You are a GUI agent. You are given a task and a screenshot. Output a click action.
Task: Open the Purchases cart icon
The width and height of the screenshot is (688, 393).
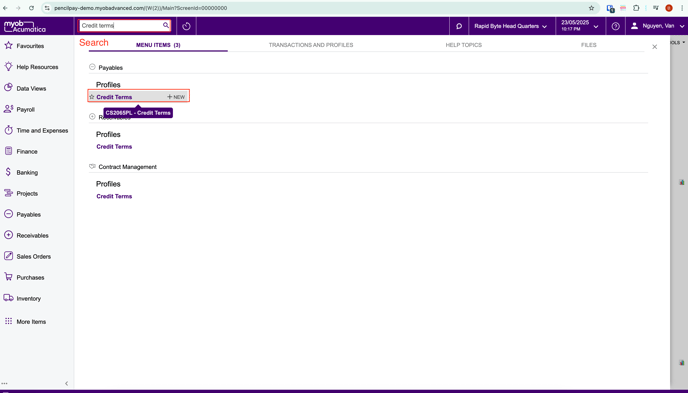click(x=8, y=277)
